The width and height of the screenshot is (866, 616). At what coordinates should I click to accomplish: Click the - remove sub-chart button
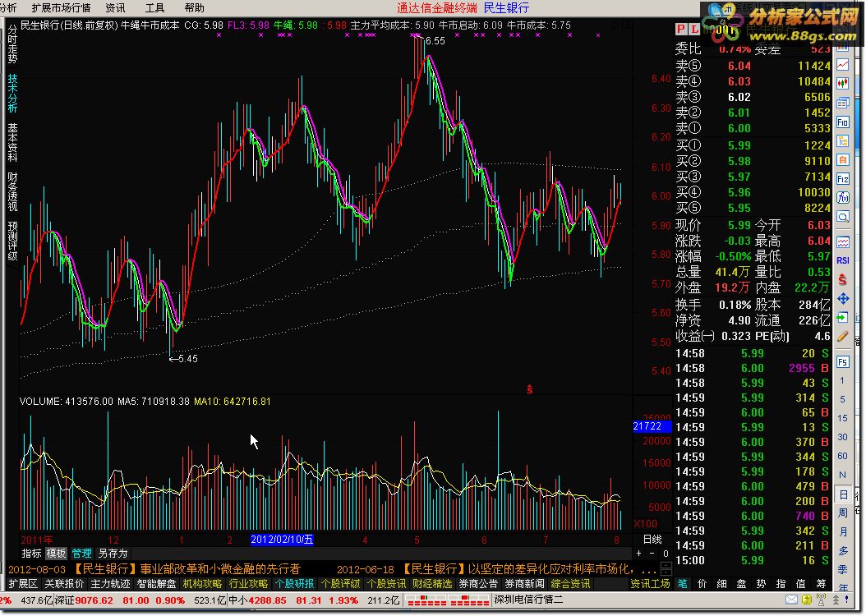(x=652, y=553)
